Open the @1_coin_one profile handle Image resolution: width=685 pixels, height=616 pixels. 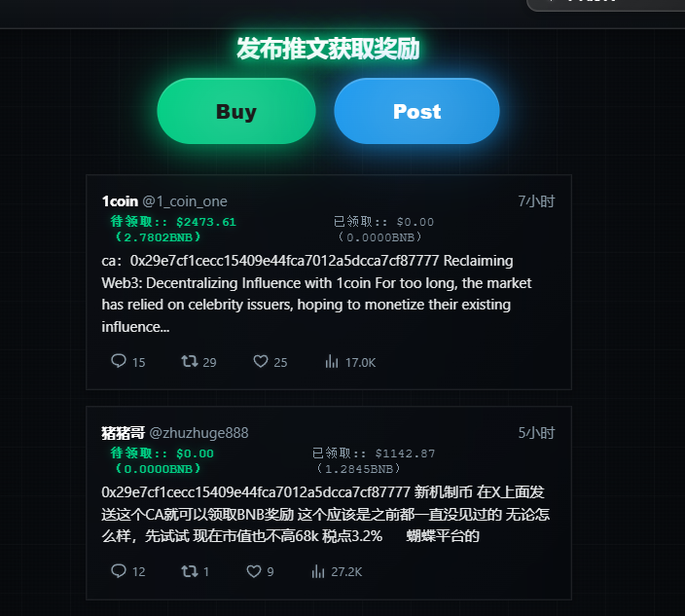coord(185,201)
